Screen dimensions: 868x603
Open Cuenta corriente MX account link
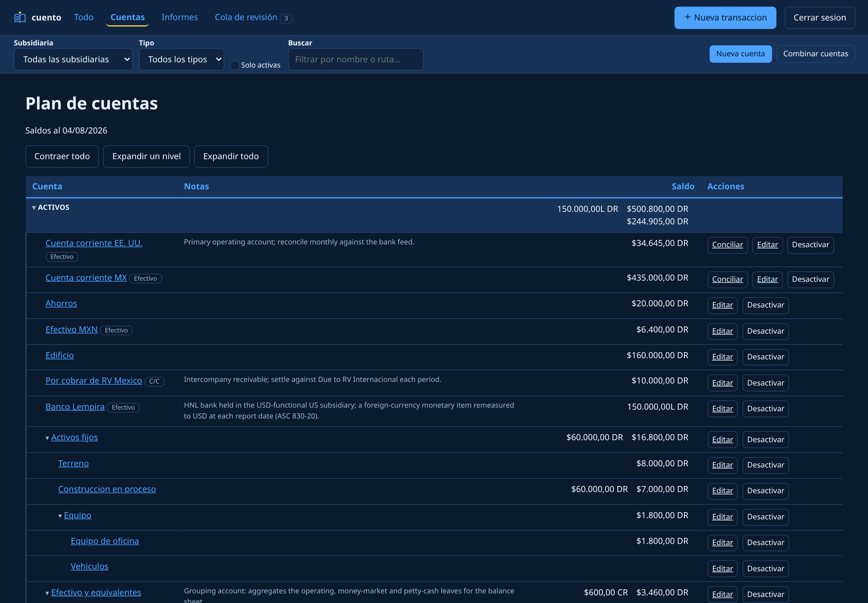(86, 278)
